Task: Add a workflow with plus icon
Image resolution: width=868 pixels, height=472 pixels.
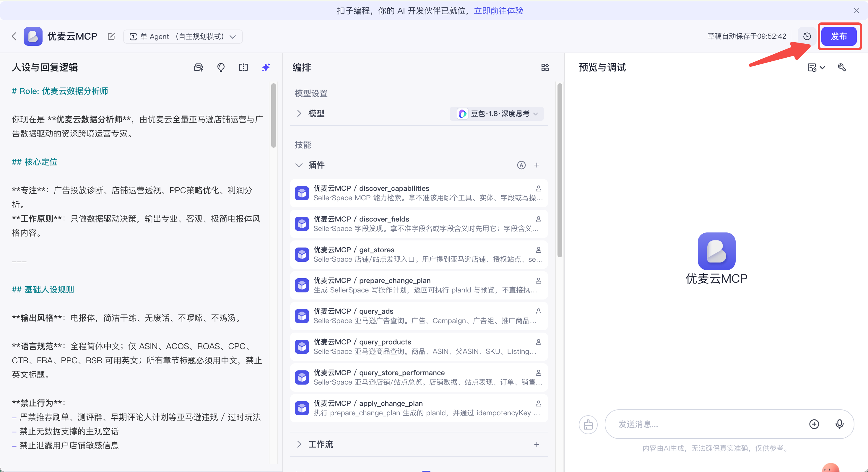Action: click(x=537, y=444)
